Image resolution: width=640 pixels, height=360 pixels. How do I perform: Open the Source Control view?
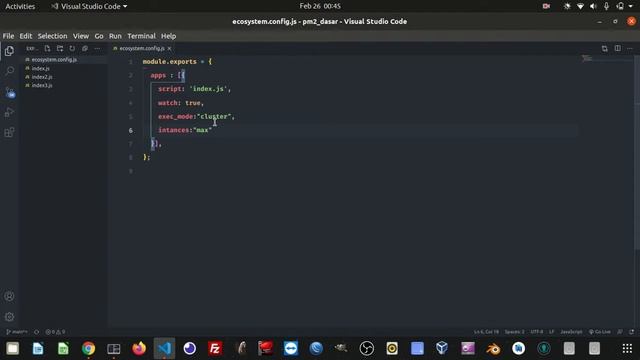click(x=9, y=92)
